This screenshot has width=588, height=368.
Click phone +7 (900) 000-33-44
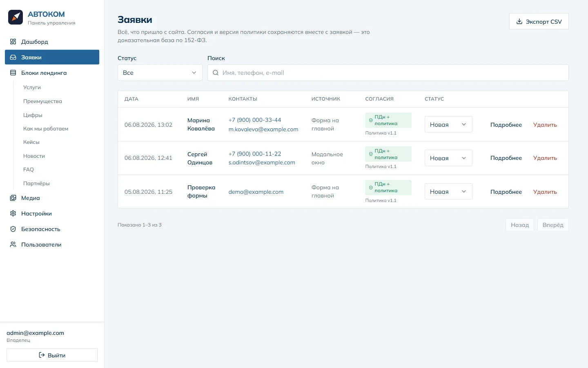coord(255,120)
